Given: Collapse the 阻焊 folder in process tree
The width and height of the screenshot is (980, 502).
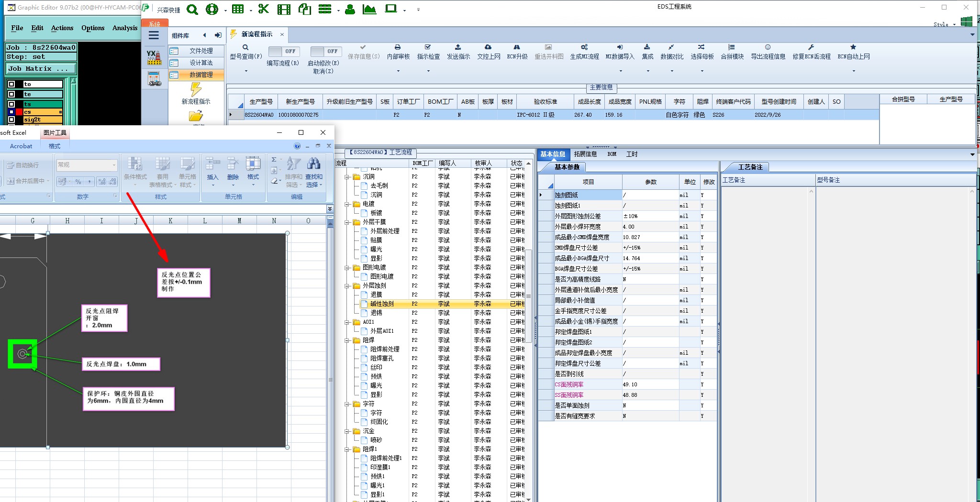Looking at the screenshot, I should point(347,340).
